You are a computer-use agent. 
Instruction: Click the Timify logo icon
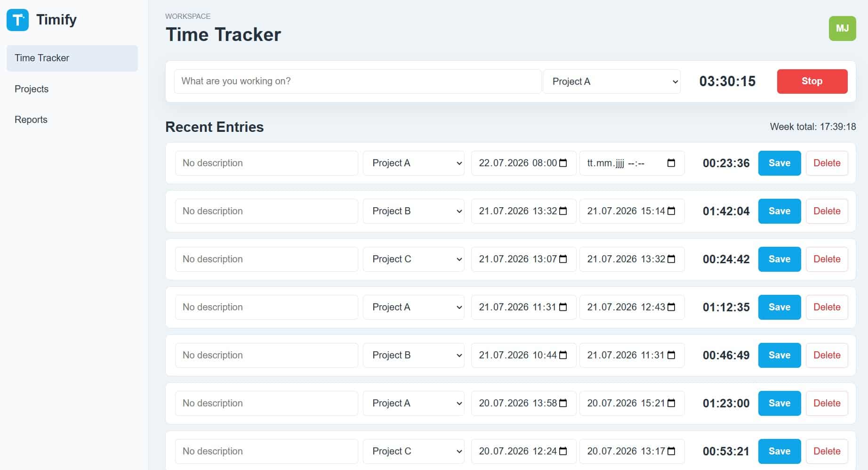click(x=17, y=20)
